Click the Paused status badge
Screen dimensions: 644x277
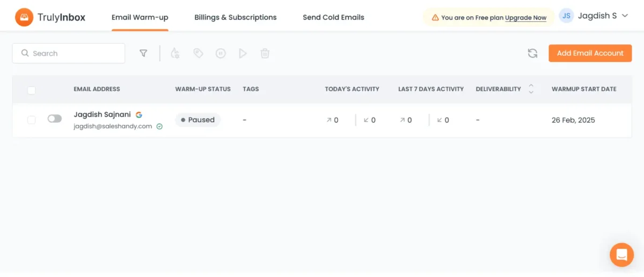point(197,120)
